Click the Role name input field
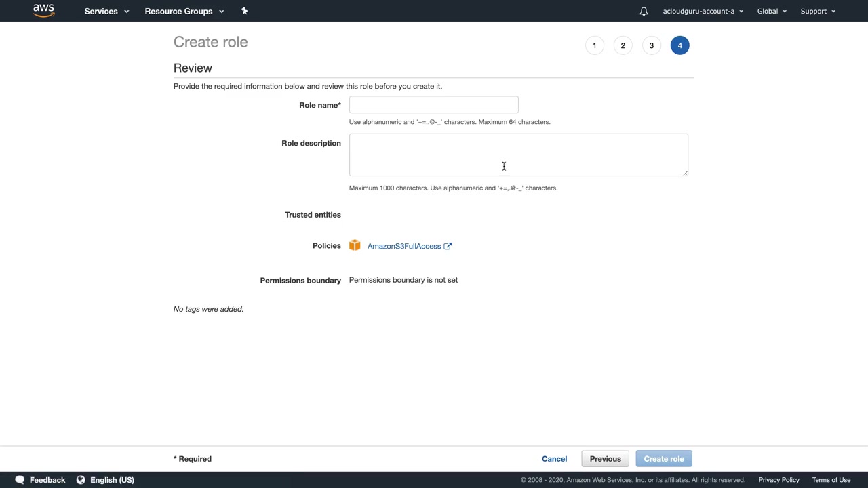The image size is (868, 488). click(433, 104)
